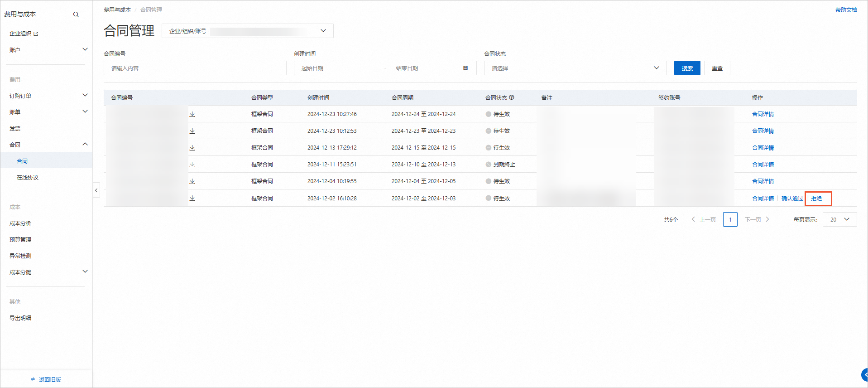Viewport: 868px width, 388px height.
Task: Click the download icon for 2024-12-11 15:23:51 contract
Action: pyautogui.click(x=192, y=165)
